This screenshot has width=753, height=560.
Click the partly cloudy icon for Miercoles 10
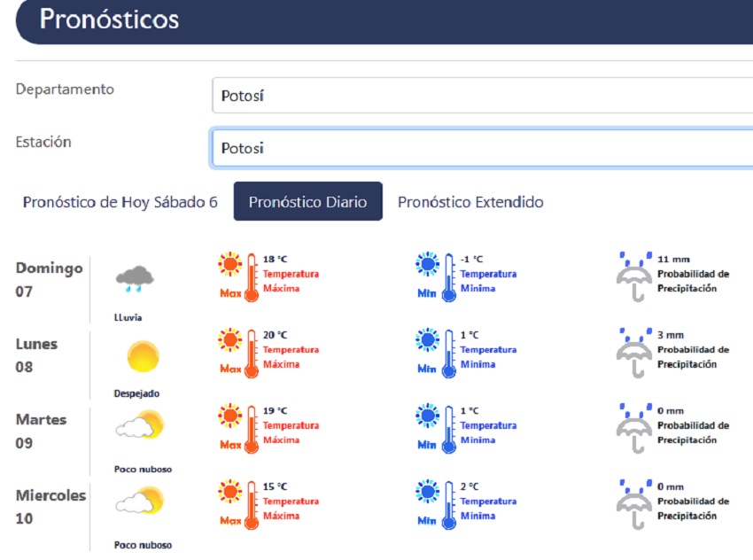point(140,503)
